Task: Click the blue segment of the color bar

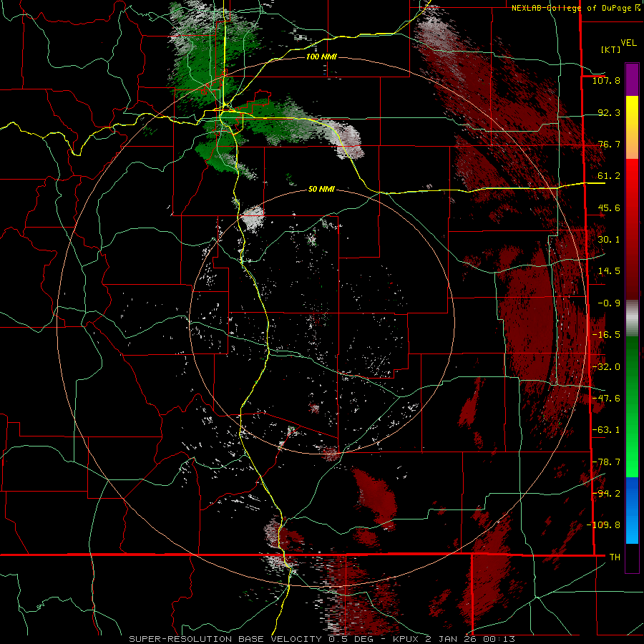Action: click(x=632, y=510)
